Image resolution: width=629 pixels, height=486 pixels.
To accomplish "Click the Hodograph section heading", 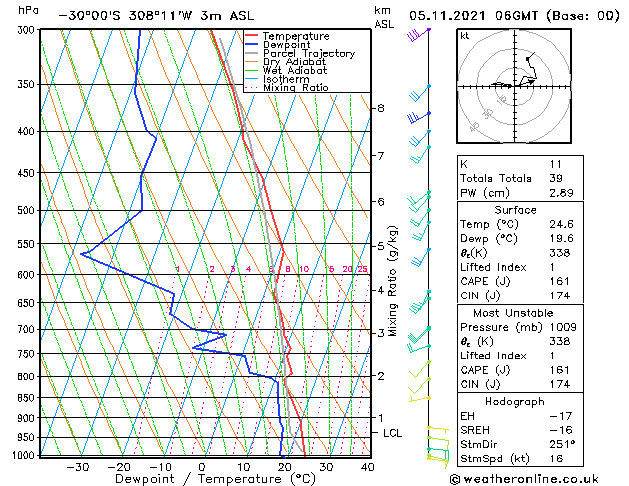I will coord(514,402).
